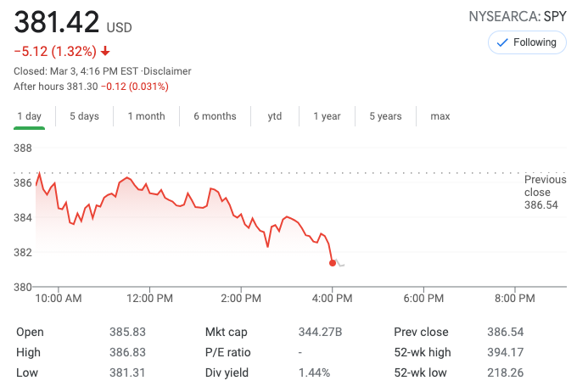588x392 pixels.
Task: Click the red closing price dot on chart
Action: pyautogui.click(x=332, y=263)
